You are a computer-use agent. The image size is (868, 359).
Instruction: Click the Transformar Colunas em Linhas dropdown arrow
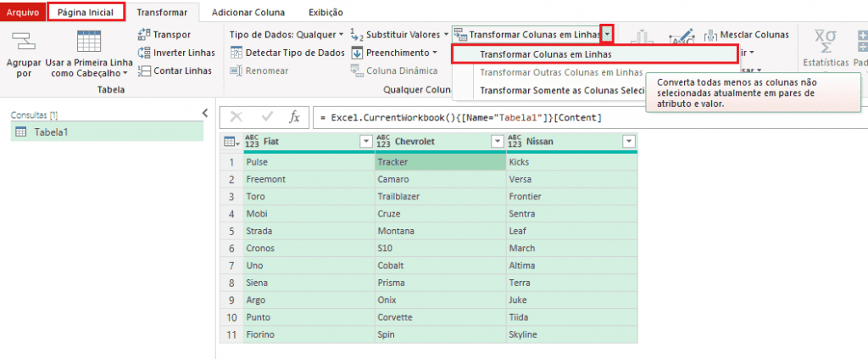pos(607,35)
